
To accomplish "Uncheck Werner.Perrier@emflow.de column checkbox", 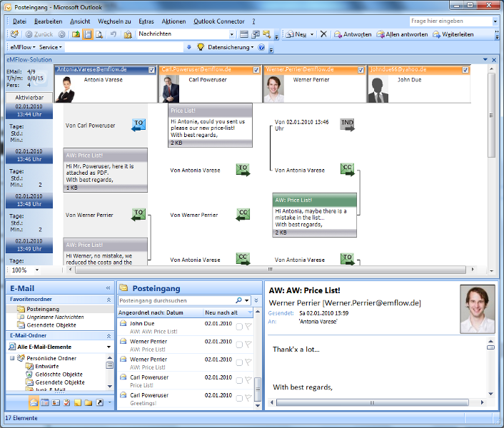I will click(x=361, y=70).
